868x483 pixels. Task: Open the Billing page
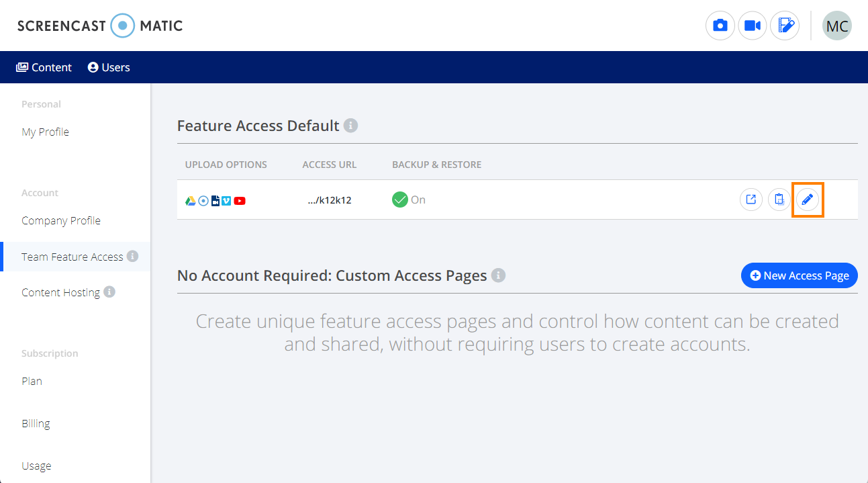[36, 423]
